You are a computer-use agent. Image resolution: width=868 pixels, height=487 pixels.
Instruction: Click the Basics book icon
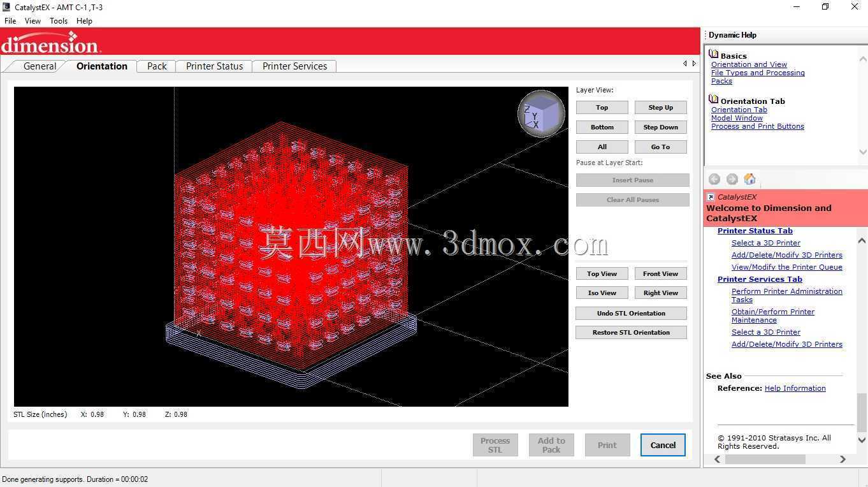tap(714, 55)
